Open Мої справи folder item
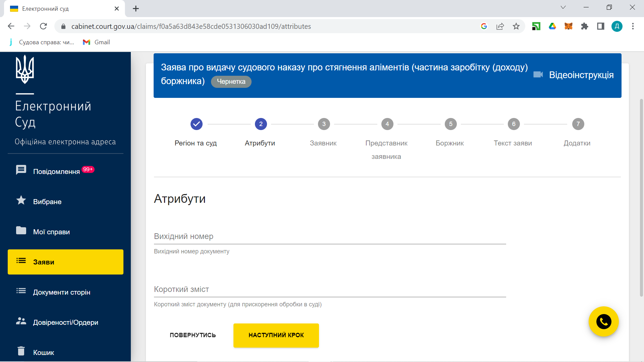The image size is (644, 362). point(51,232)
